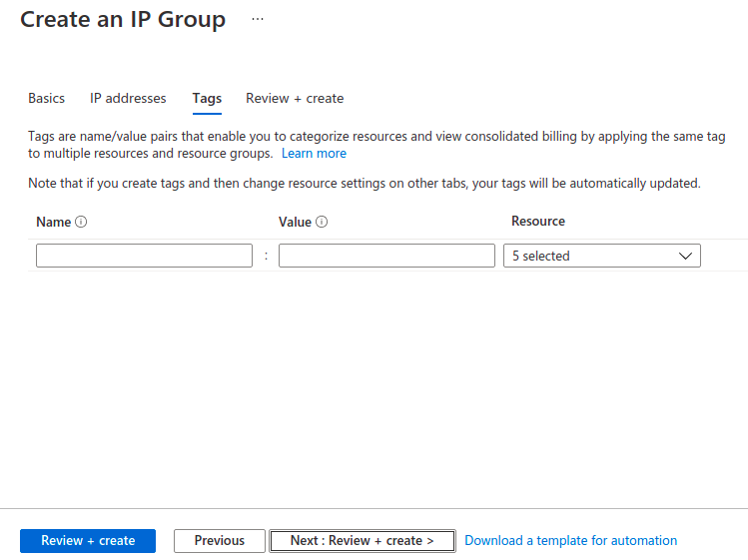Open the Review + create tab
The image size is (748, 560).
pos(295,98)
